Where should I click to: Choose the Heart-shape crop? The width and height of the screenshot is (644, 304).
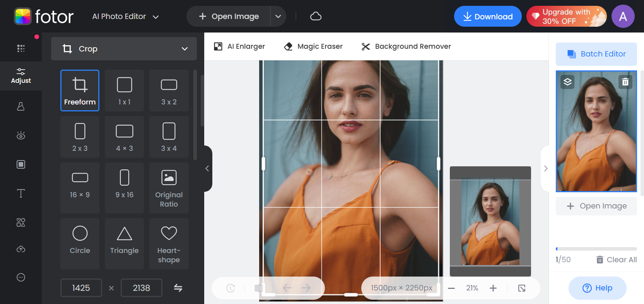coord(169,244)
